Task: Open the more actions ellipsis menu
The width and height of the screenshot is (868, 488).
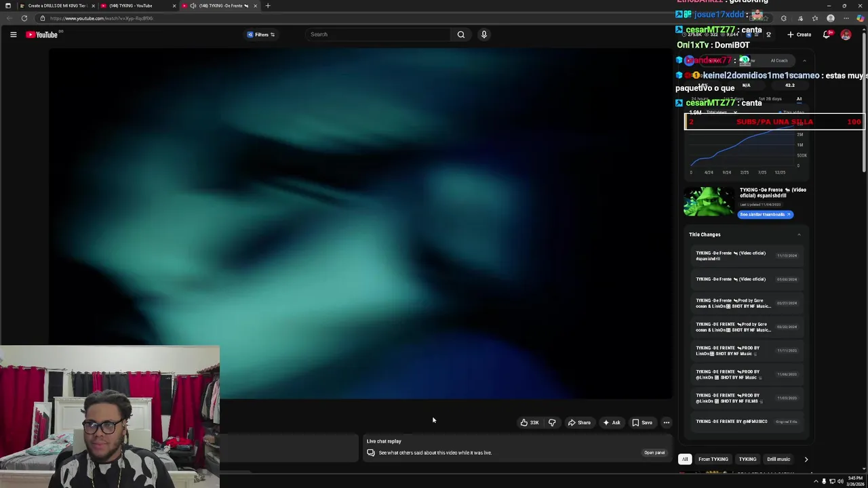Action: [x=667, y=423]
